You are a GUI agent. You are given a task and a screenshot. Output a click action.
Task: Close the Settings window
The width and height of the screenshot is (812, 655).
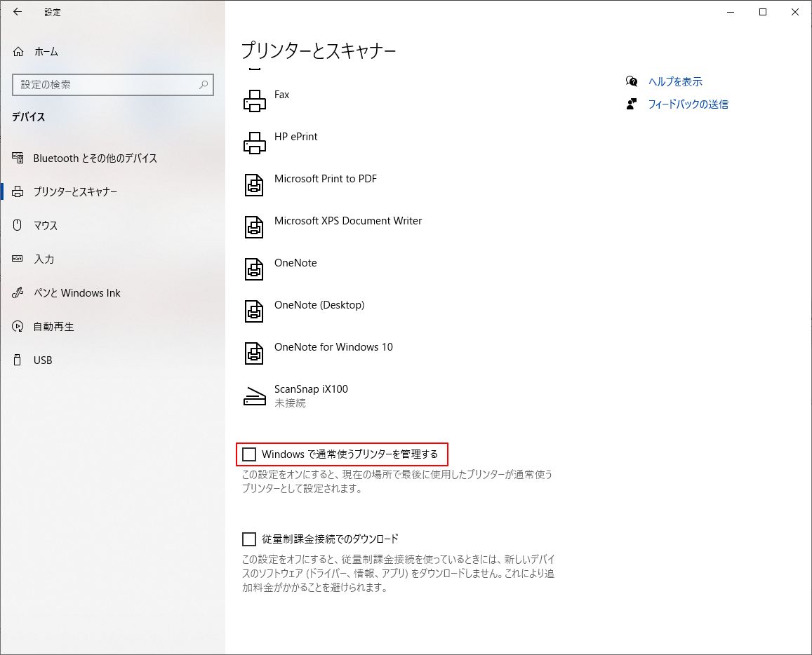795,12
